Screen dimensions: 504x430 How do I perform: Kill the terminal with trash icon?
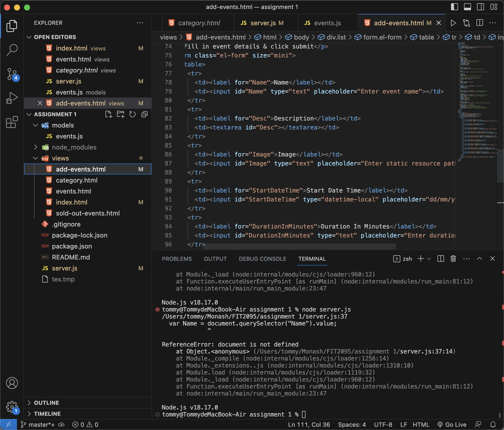tap(453, 259)
